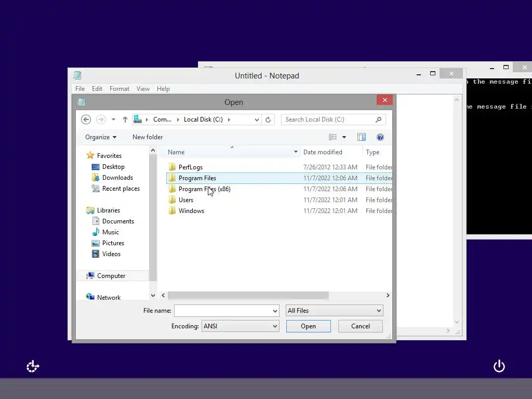Click the Notepad icon in the title bar
The height and width of the screenshot is (399, 532).
[x=77, y=75]
